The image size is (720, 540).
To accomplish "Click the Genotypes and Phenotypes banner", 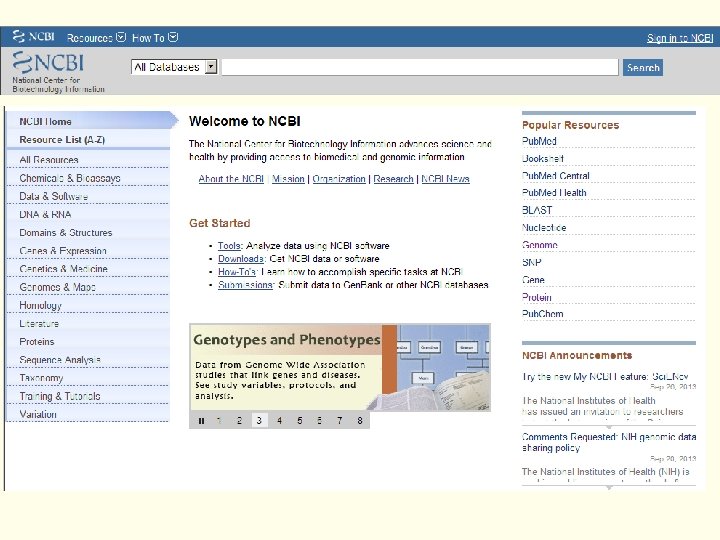I will click(x=340, y=367).
